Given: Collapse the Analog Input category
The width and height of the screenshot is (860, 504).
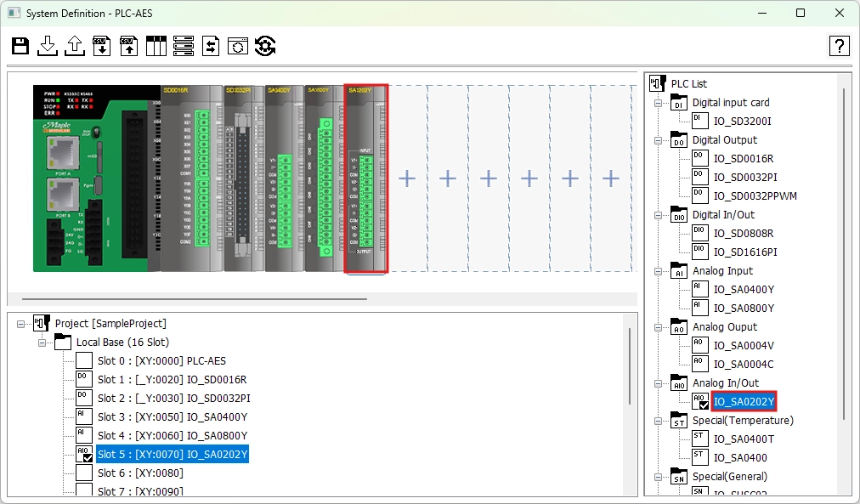Looking at the screenshot, I should pyautogui.click(x=658, y=271).
